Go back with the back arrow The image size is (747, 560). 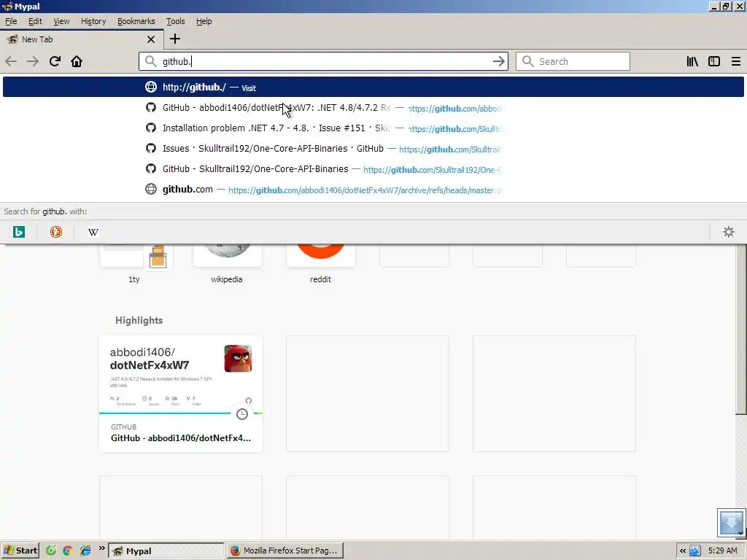(x=11, y=61)
